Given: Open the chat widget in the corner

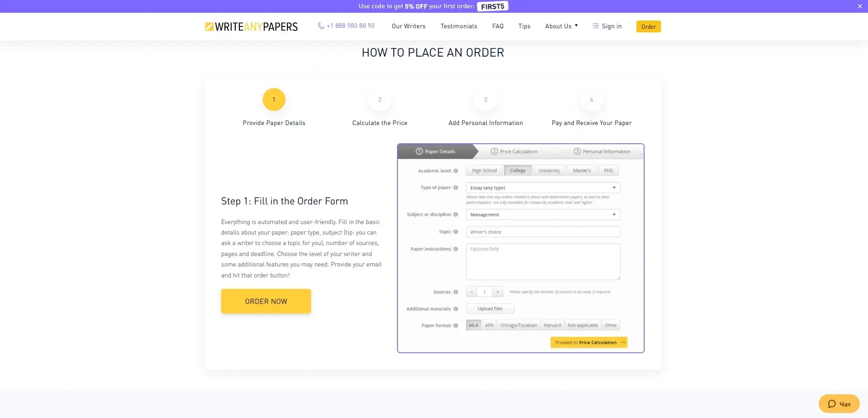Looking at the screenshot, I should [x=839, y=404].
